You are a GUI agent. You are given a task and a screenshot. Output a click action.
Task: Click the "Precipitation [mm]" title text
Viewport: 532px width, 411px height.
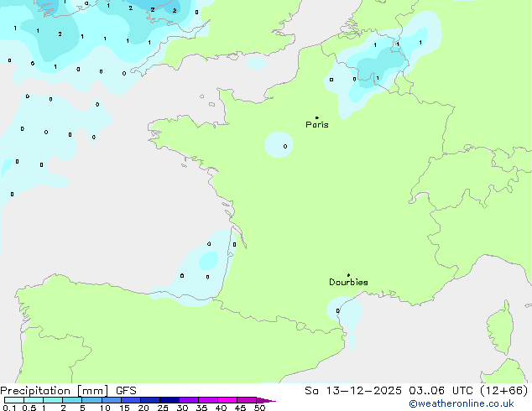pyautogui.click(x=55, y=391)
